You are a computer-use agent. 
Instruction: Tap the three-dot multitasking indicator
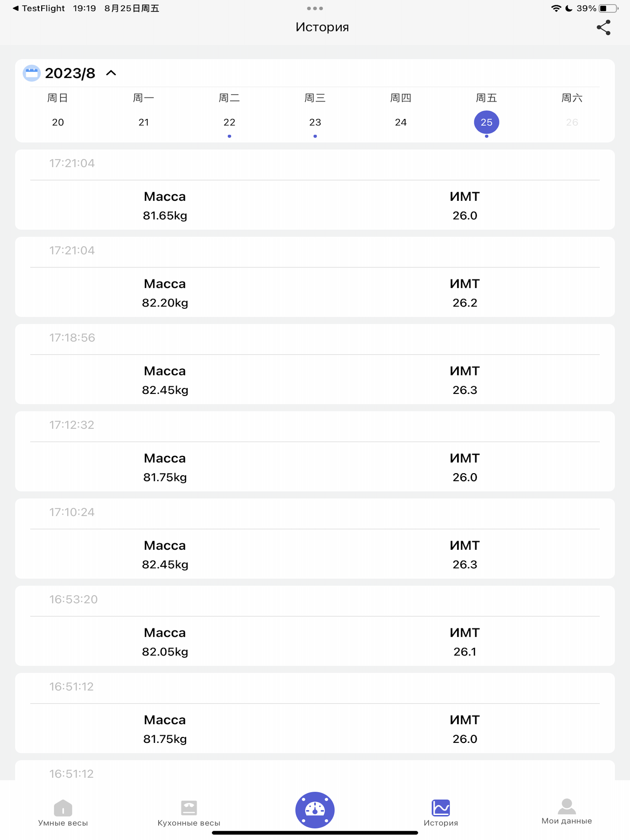coord(315,8)
